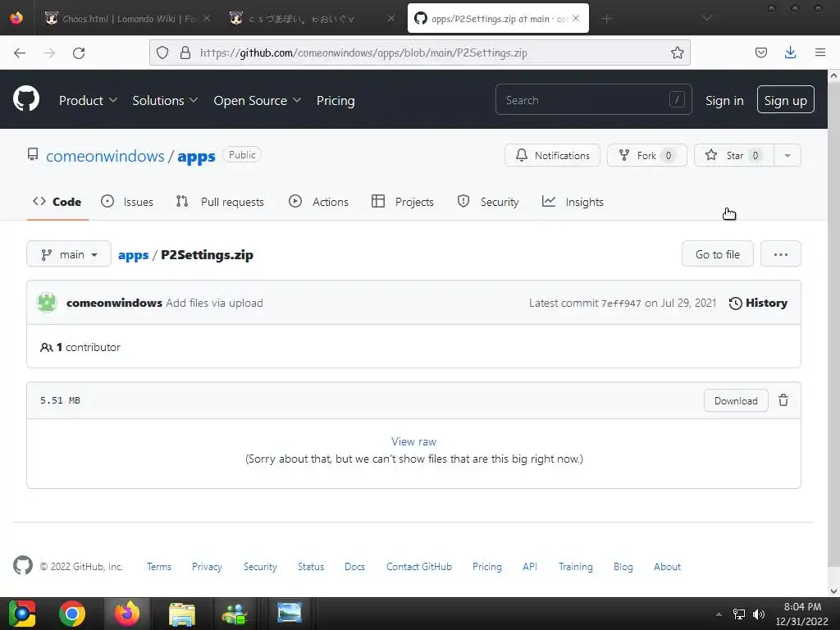Open the Insights tab
Image resolution: width=840 pixels, height=630 pixels.
pyautogui.click(x=573, y=202)
